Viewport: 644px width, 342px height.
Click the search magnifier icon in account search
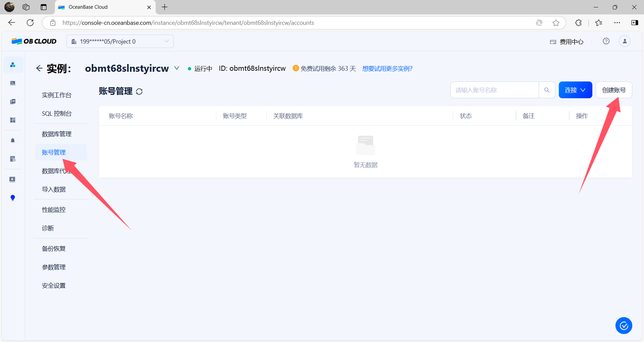(547, 90)
